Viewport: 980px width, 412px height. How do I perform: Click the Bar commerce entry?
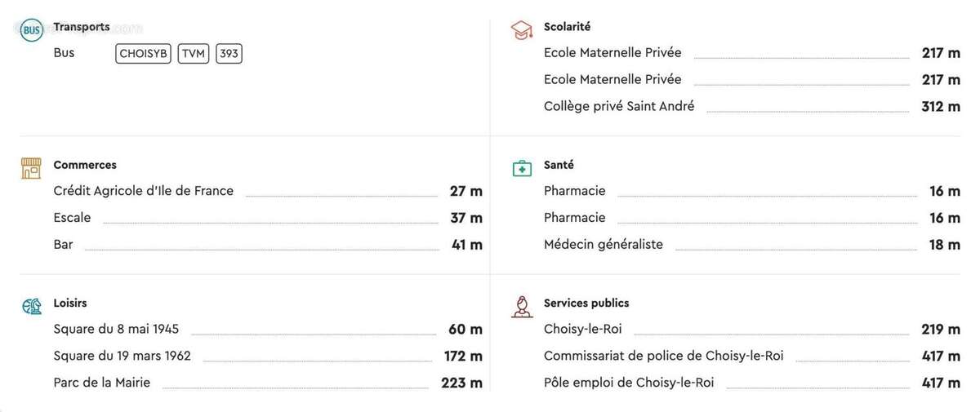pos(64,245)
